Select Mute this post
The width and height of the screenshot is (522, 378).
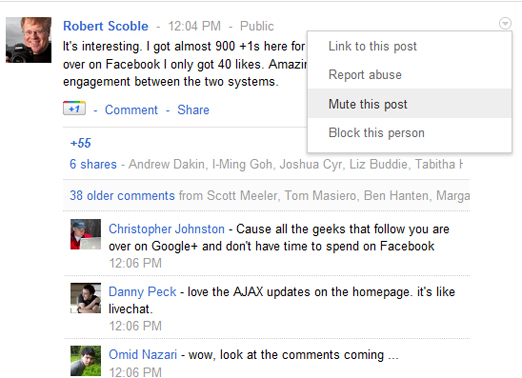pos(410,104)
